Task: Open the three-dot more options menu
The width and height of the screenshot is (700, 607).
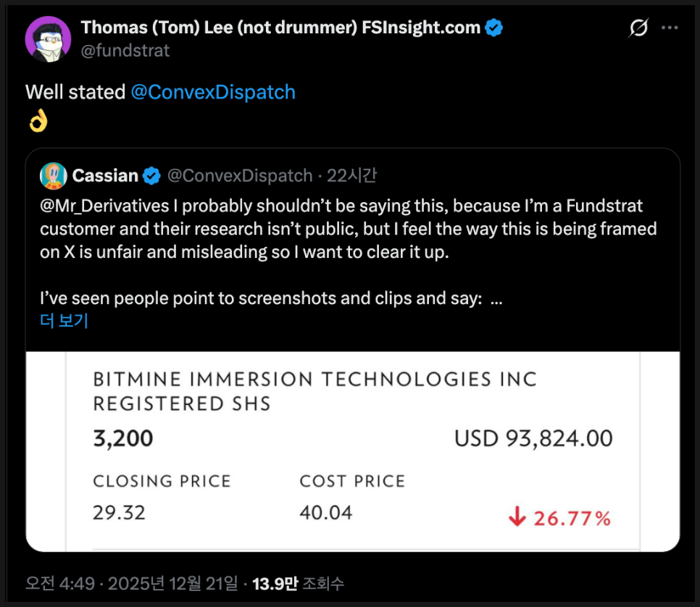Action: point(670,28)
